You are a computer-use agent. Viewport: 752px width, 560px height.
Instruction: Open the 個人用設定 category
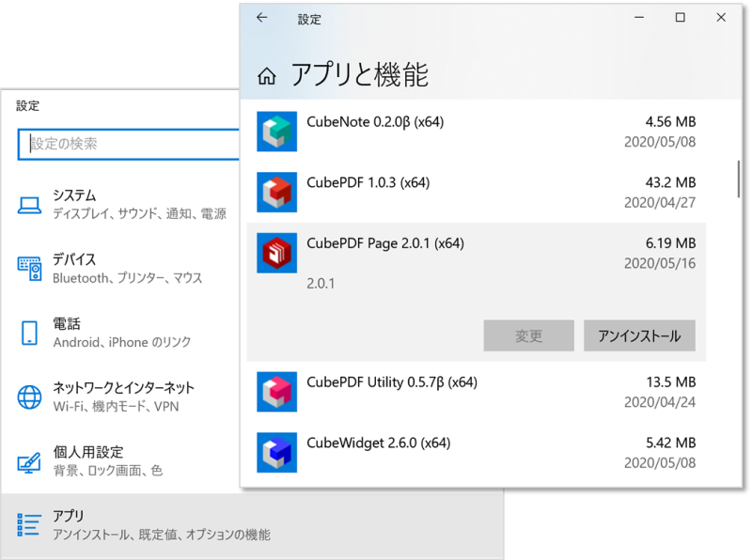point(121,461)
